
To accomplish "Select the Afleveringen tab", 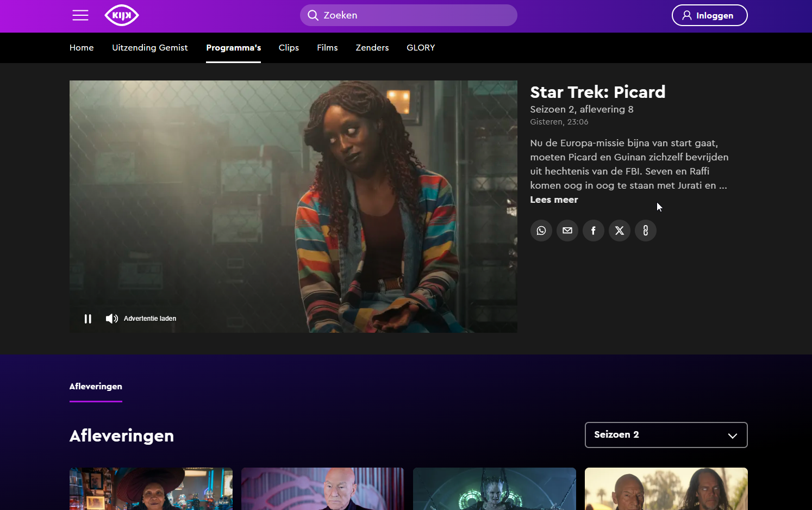I will click(x=96, y=387).
